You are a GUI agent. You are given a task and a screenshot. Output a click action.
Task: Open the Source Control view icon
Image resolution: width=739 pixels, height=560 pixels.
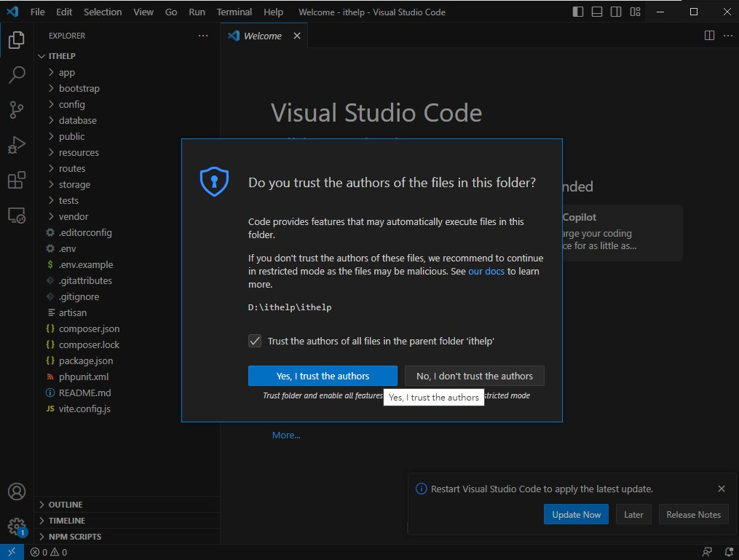(17, 110)
